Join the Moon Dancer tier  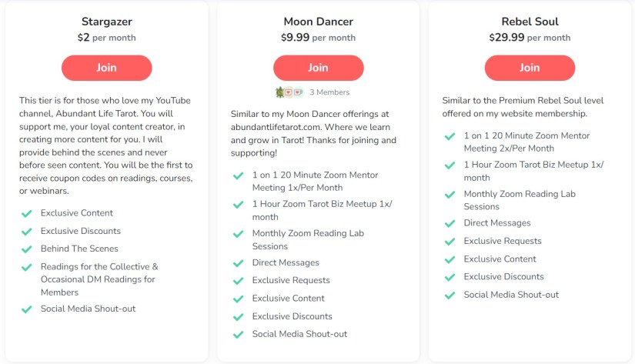click(318, 68)
